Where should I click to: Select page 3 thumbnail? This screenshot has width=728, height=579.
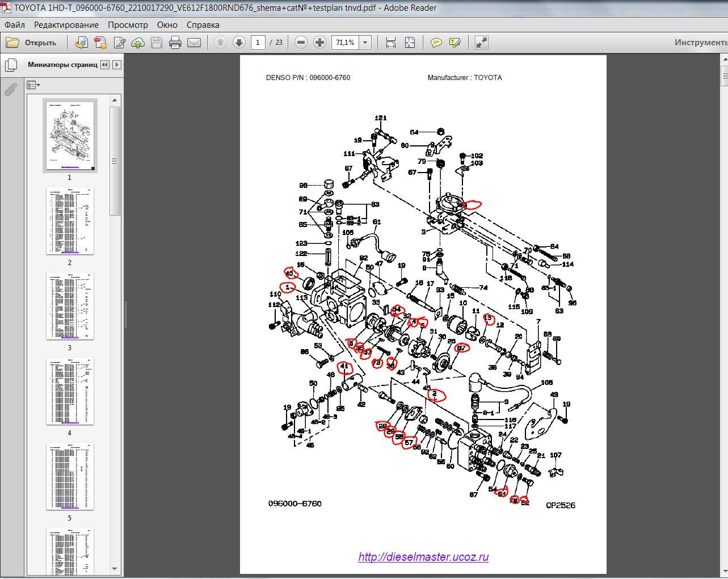pyautogui.click(x=70, y=306)
